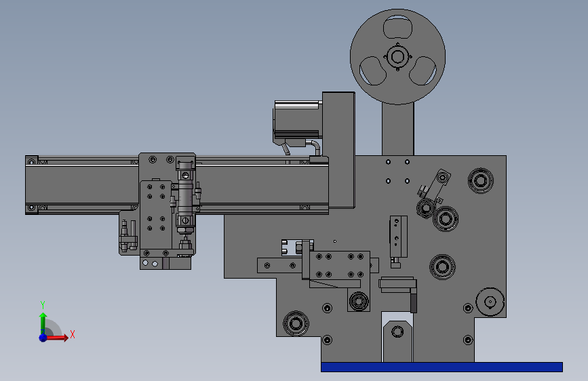Select the horizontal bar left of the bolt block
This screenshot has width=588, height=381.
click(x=279, y=266)
